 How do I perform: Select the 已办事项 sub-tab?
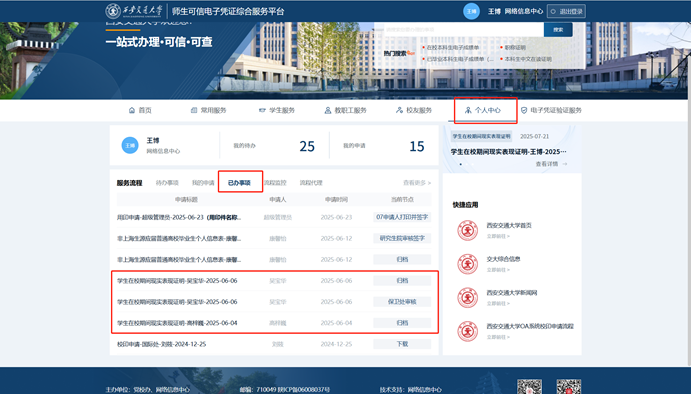239,182
